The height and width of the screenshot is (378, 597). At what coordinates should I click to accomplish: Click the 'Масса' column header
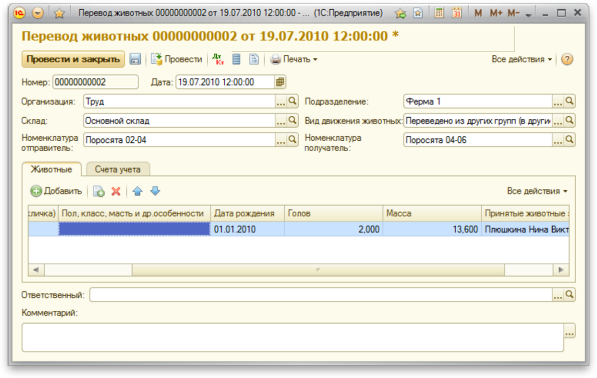coord(432,214)
